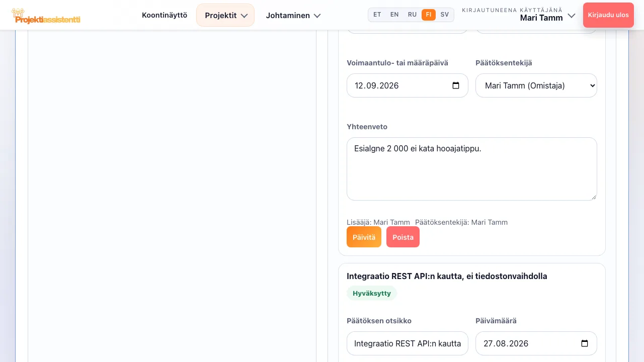
Task: Click the chevron next to Johtaminen
Action: (x=317, y=16)
